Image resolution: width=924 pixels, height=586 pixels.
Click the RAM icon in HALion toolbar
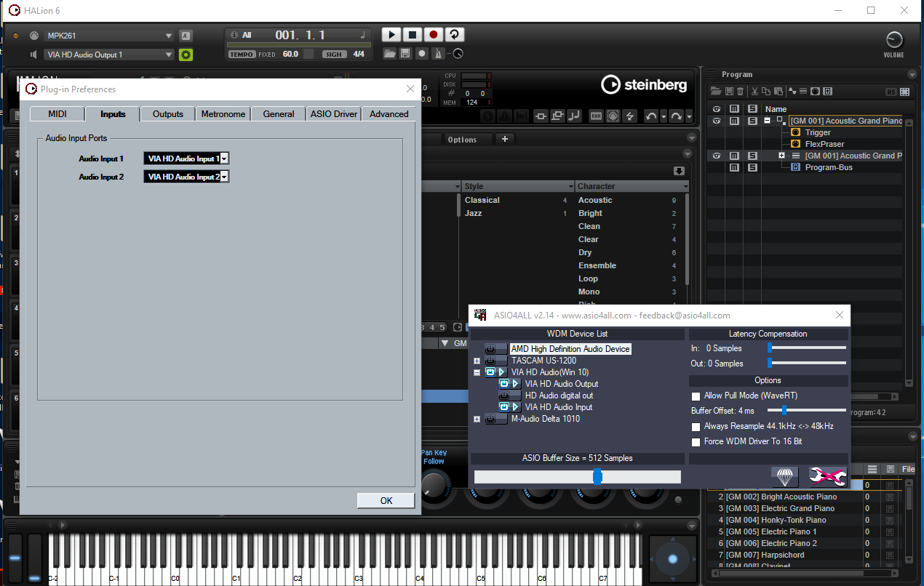pos(596,116)
